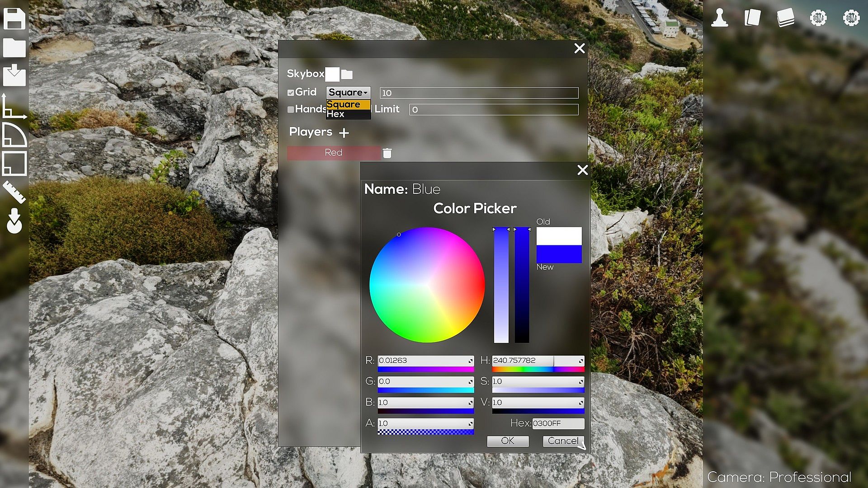Click the pawn figure icon top right
Screen dimensions: 868x488
(719, 18)
